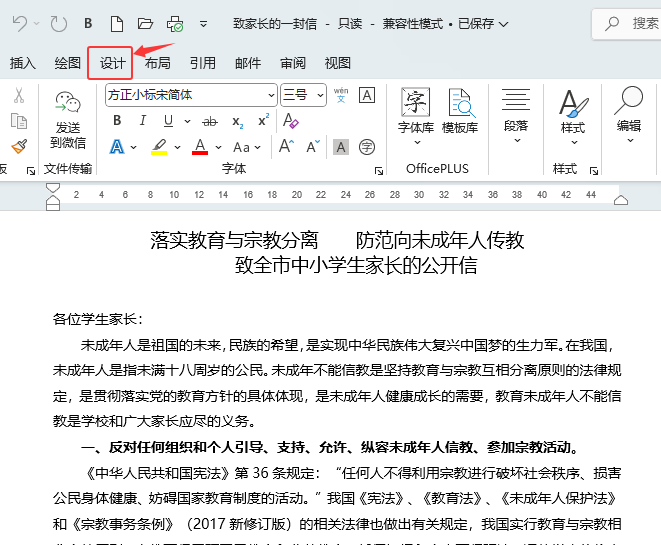The height and width of the screenshot is (545, 661).
Task: Toggle Italic formatting
Action: pos(142,121)
